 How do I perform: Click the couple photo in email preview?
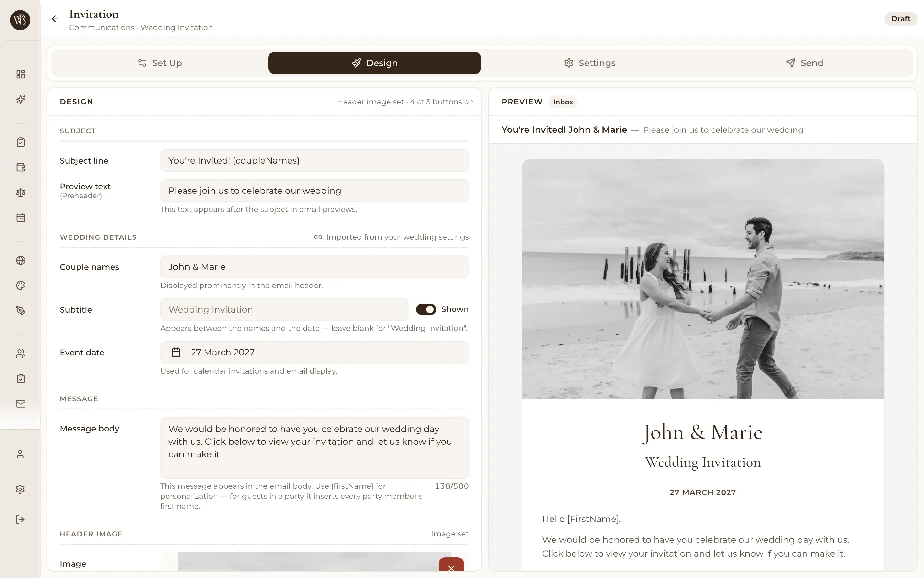tap(703, 280)
